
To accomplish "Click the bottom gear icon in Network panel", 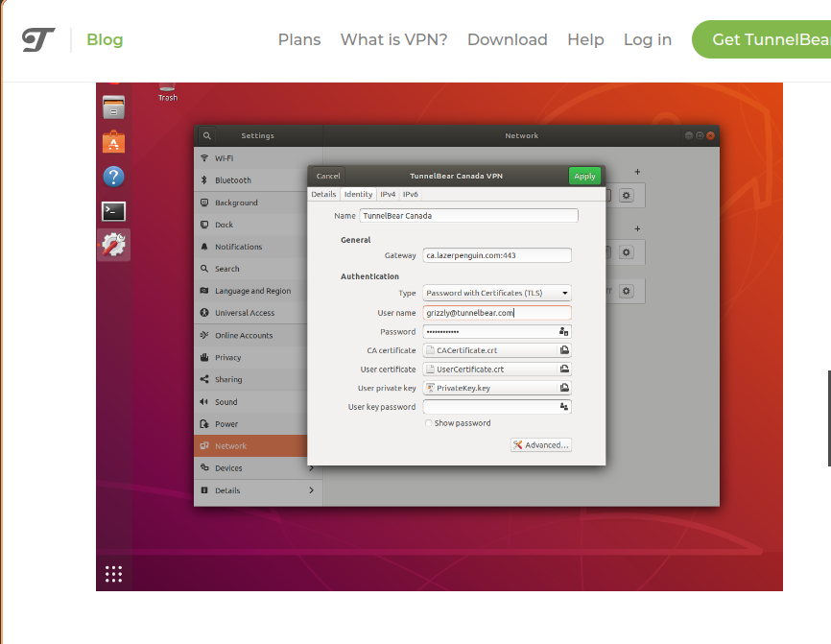I will tap(626, 292).
